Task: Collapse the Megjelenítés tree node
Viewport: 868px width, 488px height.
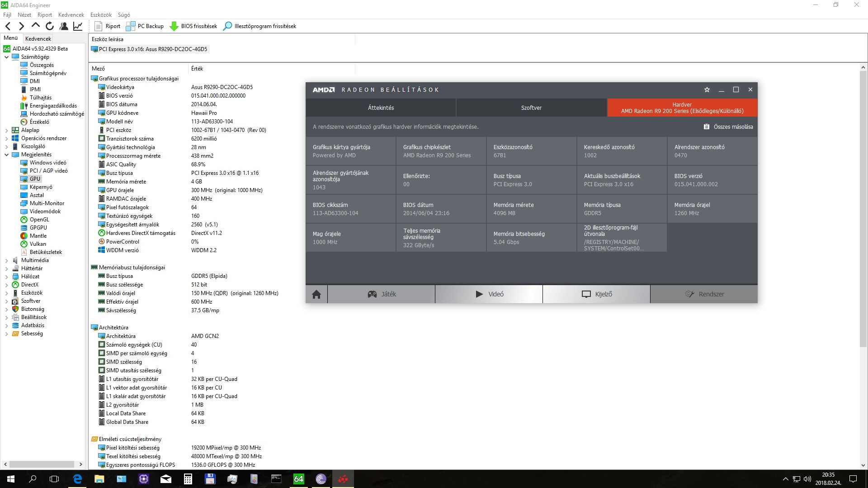Action: coord(7,155)
